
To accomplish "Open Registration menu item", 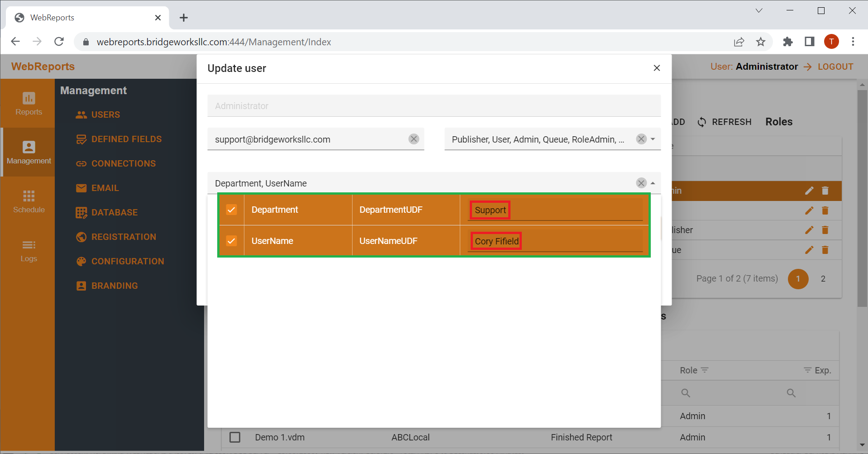I will coord(116,237).
